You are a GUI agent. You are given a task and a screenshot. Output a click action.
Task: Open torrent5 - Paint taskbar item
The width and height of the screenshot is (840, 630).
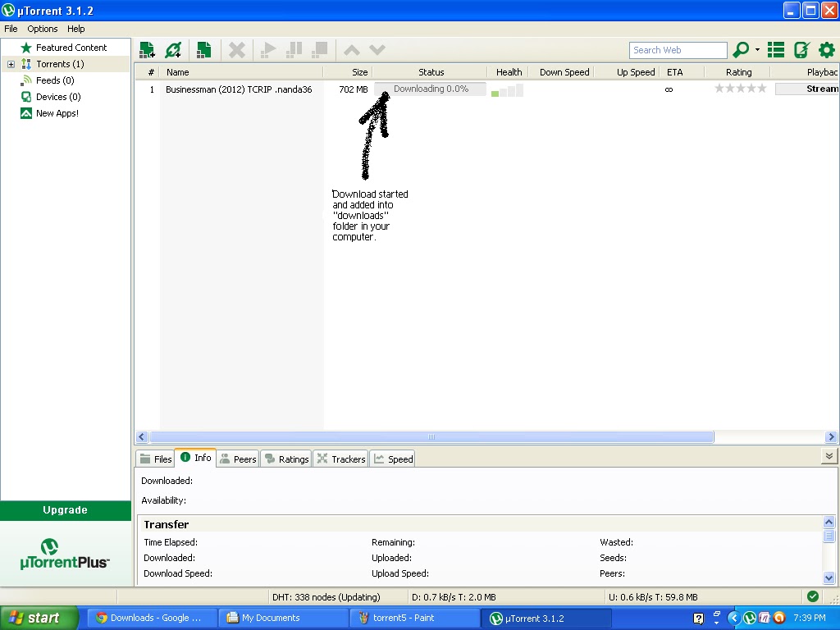(414, 618)
